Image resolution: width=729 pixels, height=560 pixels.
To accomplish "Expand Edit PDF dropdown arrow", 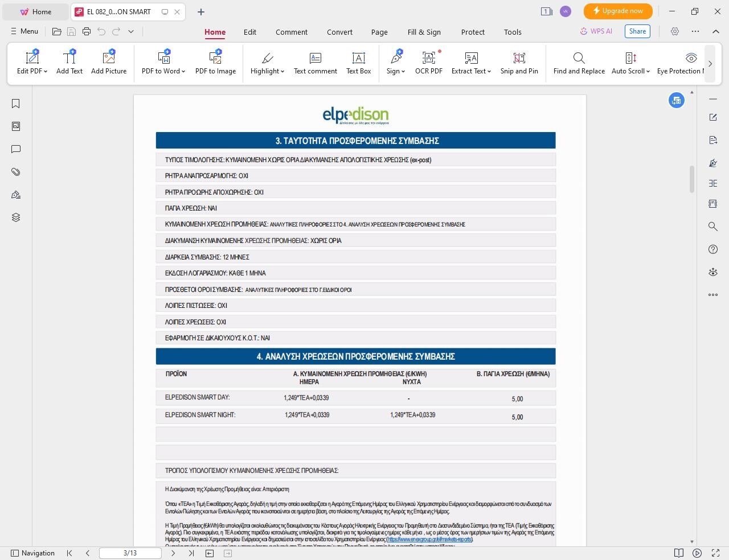I will point(46,72).
